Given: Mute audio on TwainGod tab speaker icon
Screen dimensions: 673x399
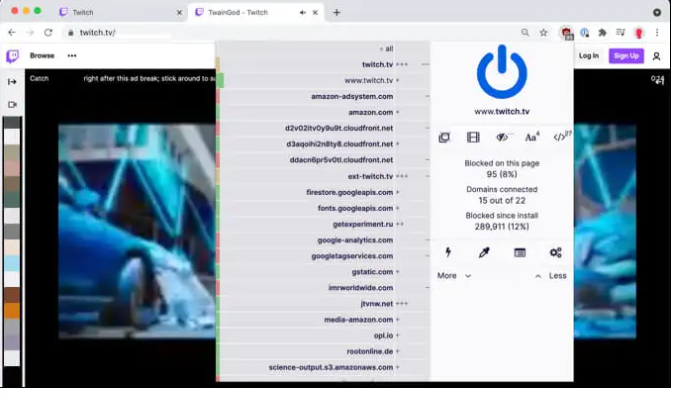Looking at the screenshot, I should click(303, 12).
